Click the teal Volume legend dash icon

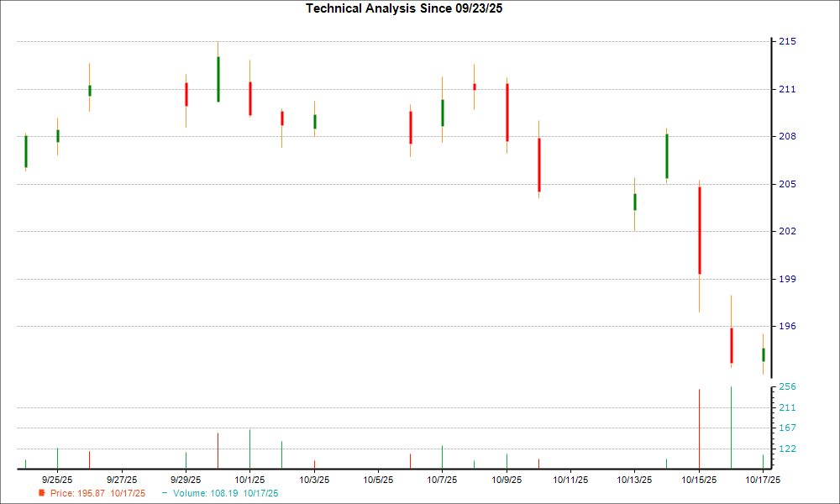(x=165, y=493)
